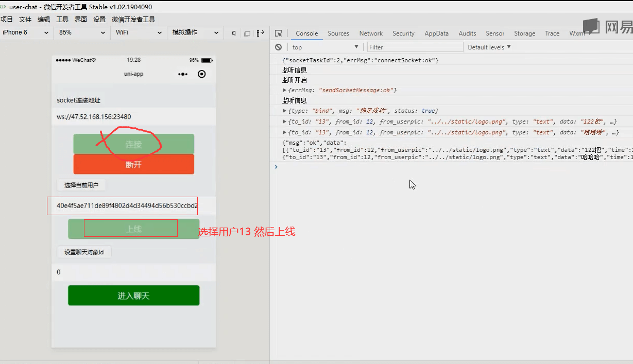Click the green 进入聊天 button
The image size is (633, 364).
pyautogui.click(x=133, y=296)
